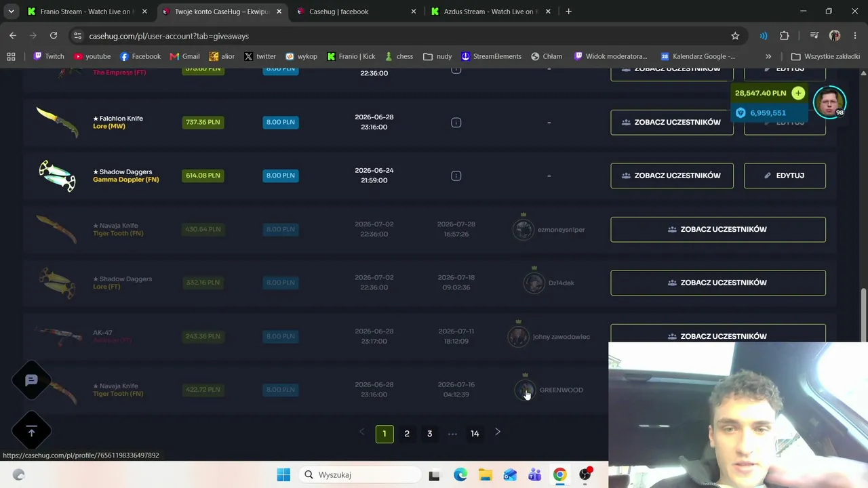Open the twitter bookmark

point(260,56)
